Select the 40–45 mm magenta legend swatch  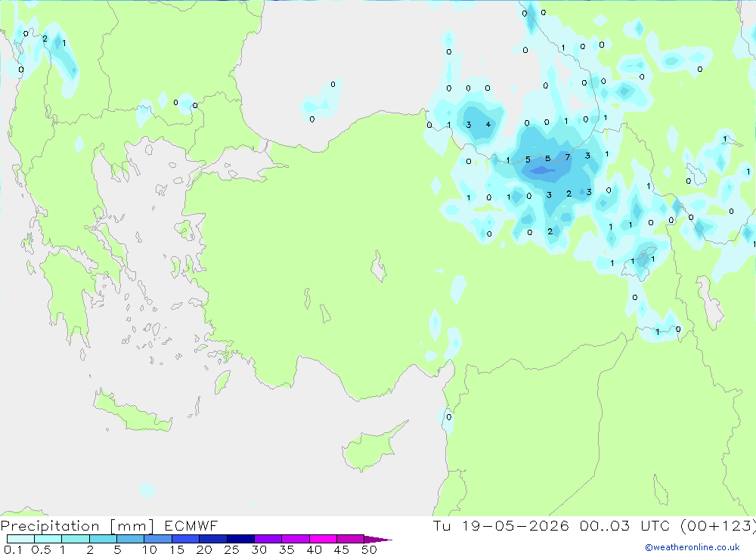(323, 539)
